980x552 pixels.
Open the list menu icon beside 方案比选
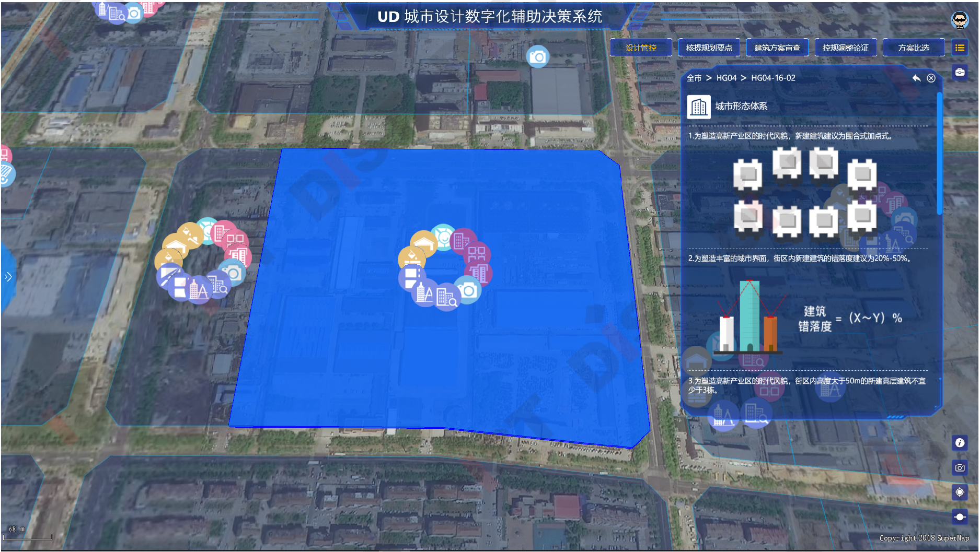click(960, 48)
